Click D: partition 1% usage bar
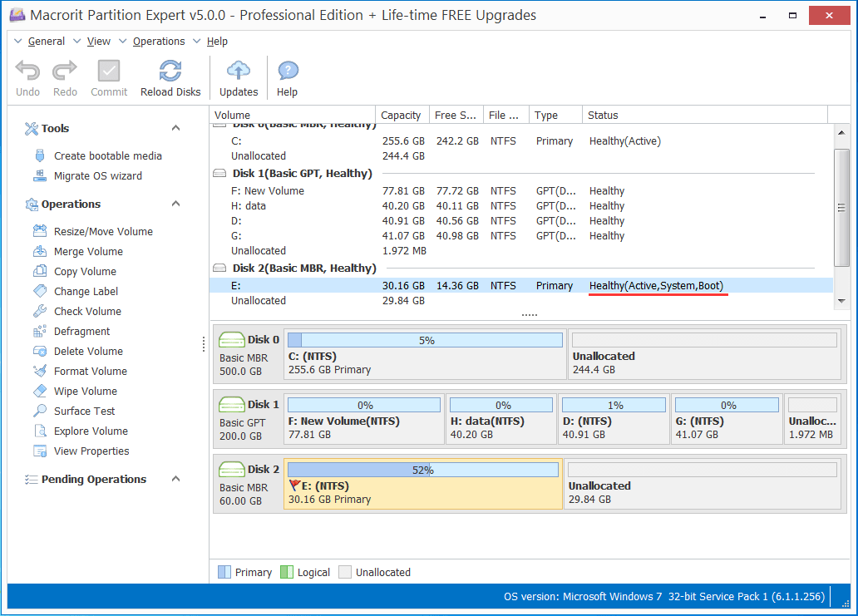Screen dimensions: 858x616 click(614, 405)
